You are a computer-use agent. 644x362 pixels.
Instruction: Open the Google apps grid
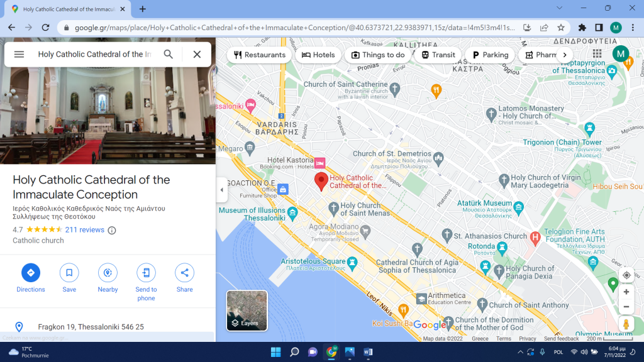pos(597,54)
